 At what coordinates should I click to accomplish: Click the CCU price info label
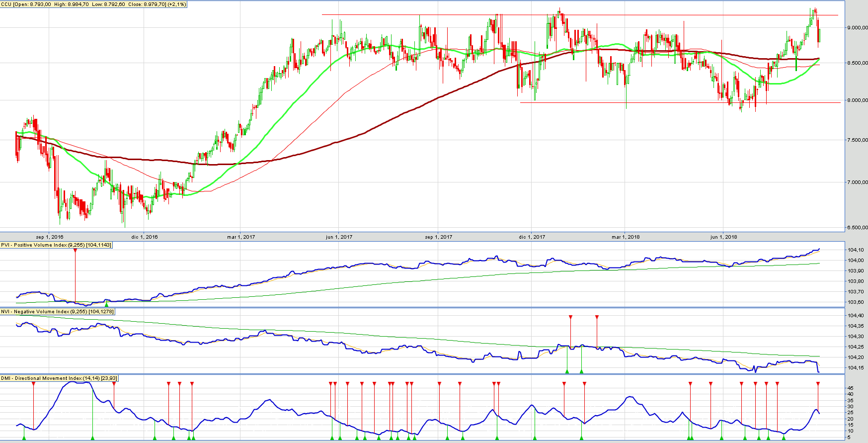94,4
